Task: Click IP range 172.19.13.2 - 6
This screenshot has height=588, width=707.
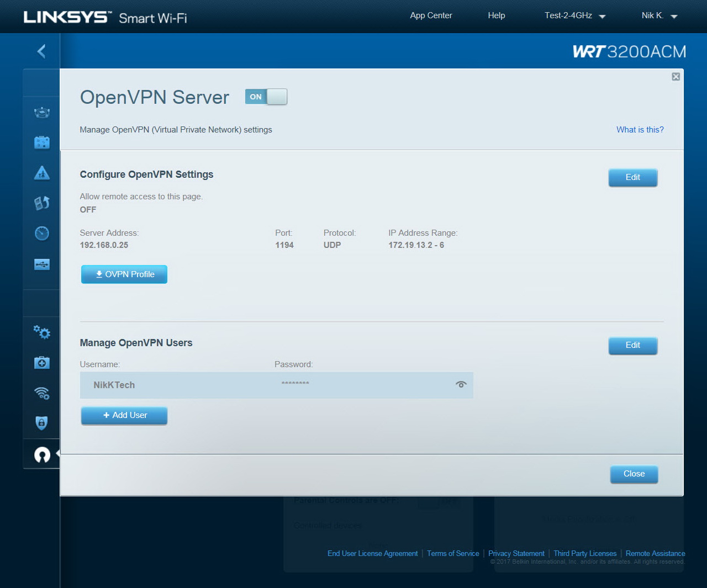Action: tap(416, 245)
